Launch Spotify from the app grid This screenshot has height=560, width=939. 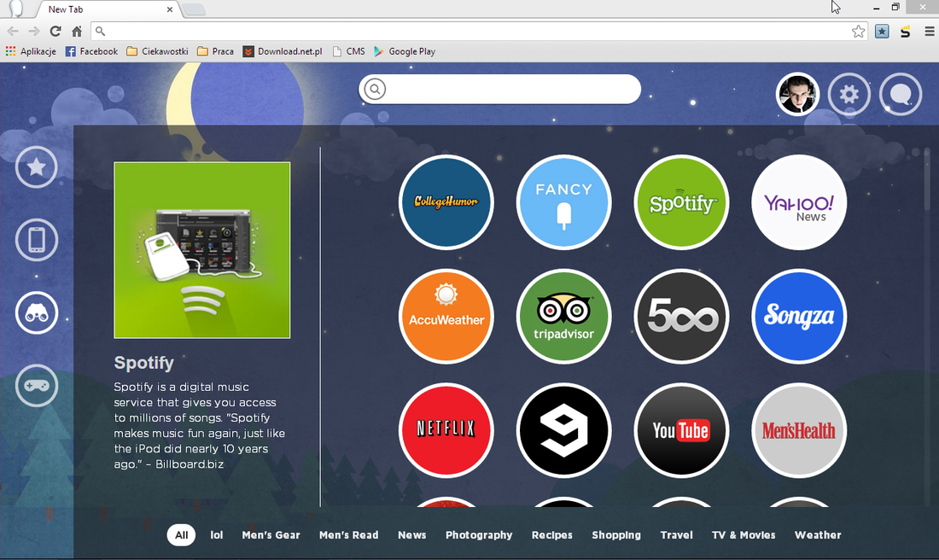click(x=681, y=201)
